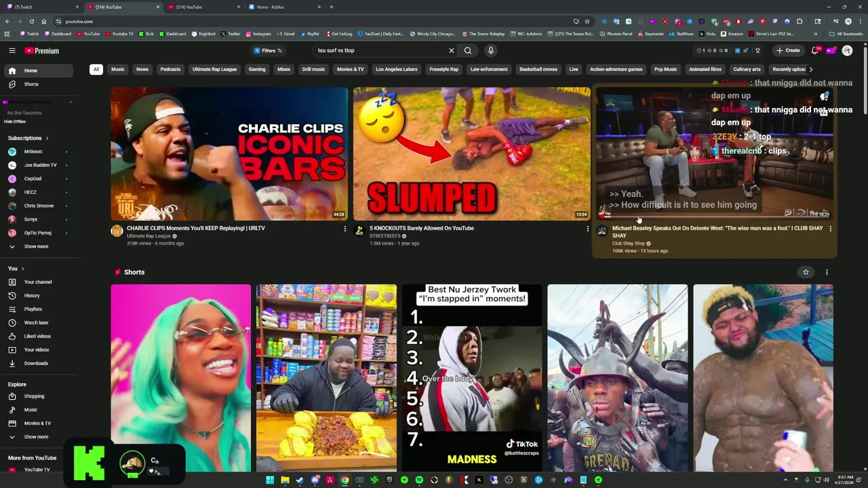Screen dimensions: 868x488
Task: Open Shopping under Explore
Action: pyautogui.click(x=39, y=396)
